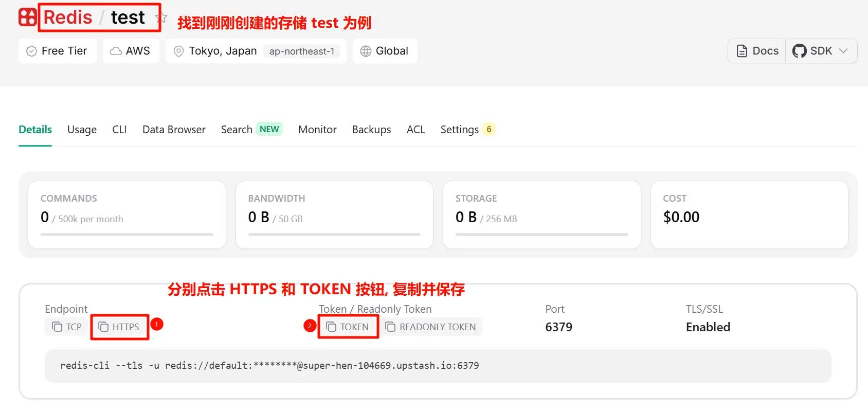The image size is (868, 411).
Task: Copy the TCP endpoint
Action: (x=66, y=327)
